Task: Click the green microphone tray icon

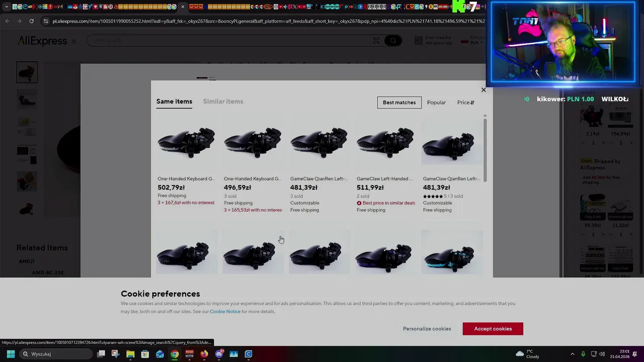Action: coord(583,354)
